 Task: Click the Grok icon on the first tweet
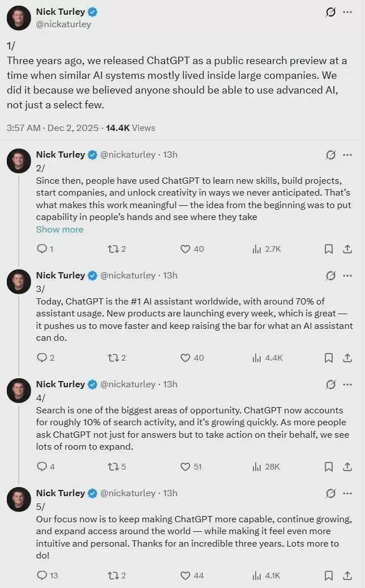point(331,12)
